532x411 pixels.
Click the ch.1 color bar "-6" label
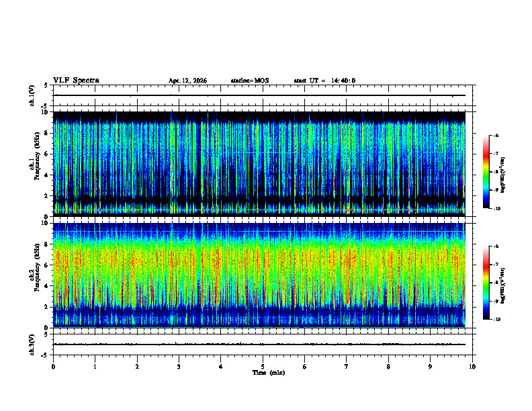pos(496,135)
